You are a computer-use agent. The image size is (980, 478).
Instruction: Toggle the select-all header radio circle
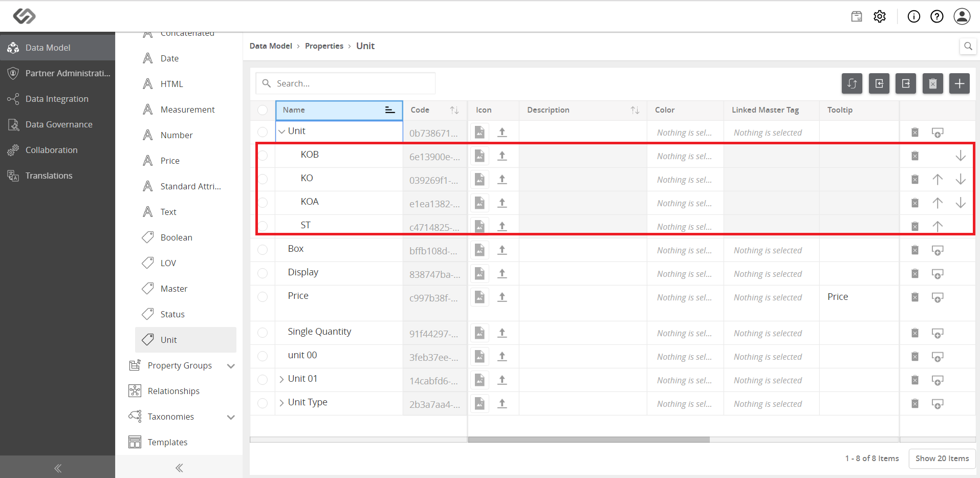click(x=263, y=110)
